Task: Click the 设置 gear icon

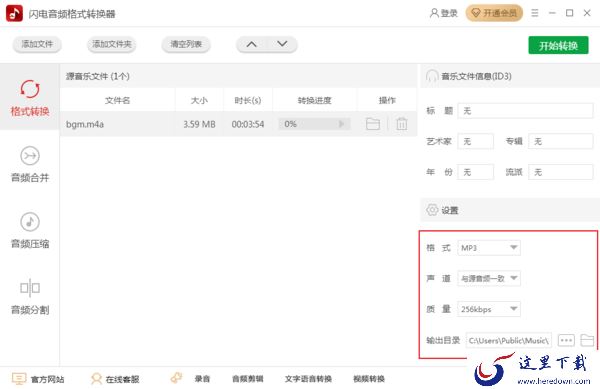Action: coord(432,210)
